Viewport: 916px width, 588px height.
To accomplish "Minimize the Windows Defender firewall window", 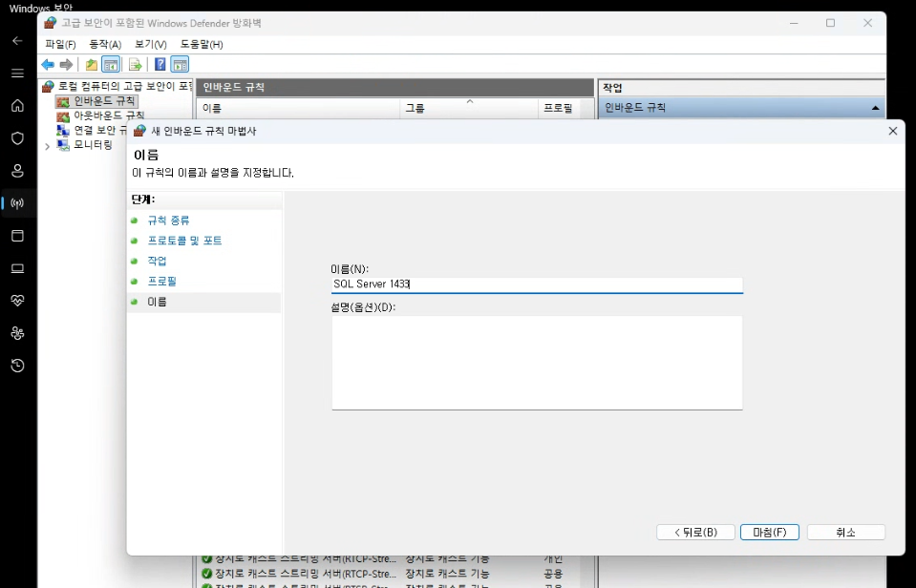I will (x=794, y=23).
